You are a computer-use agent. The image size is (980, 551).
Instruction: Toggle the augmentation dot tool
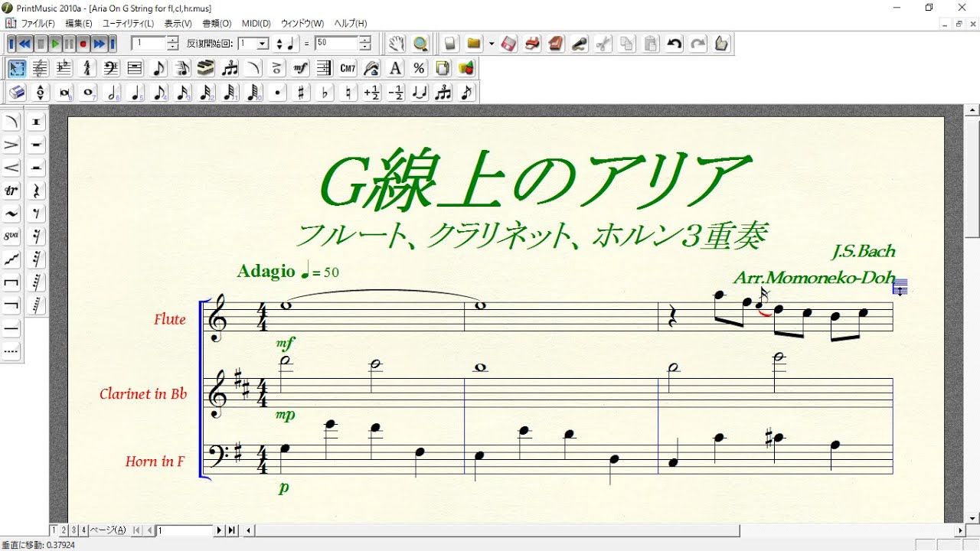[x=278, y=93]
